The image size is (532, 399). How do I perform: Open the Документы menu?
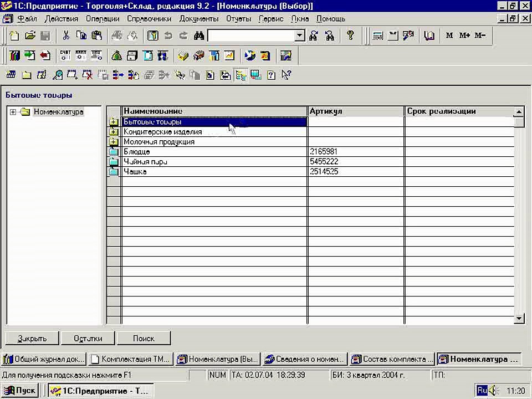[199, 19]
